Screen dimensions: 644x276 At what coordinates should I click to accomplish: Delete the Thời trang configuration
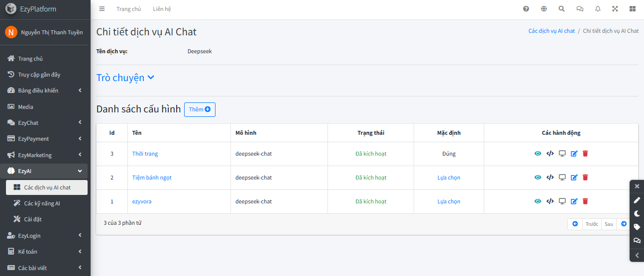point(585,154)
